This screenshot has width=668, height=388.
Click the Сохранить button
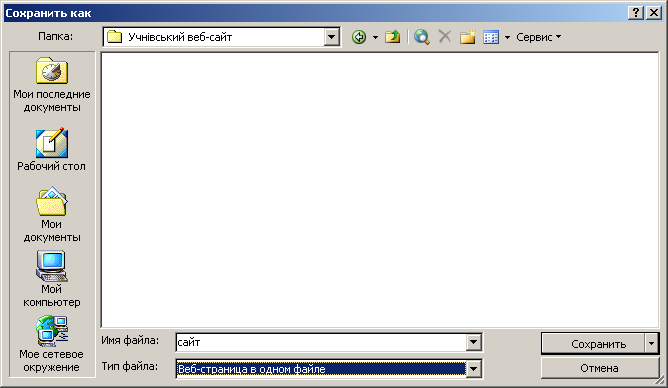[593, 343]
